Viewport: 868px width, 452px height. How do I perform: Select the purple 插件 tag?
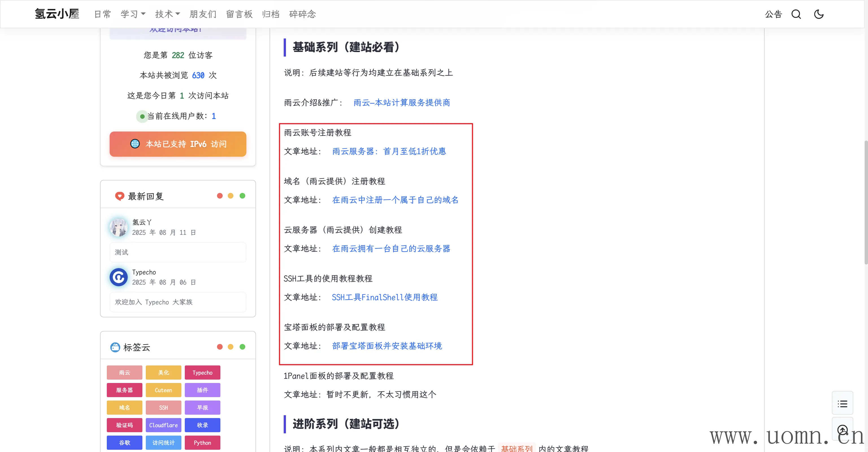(x=202, y=390)
